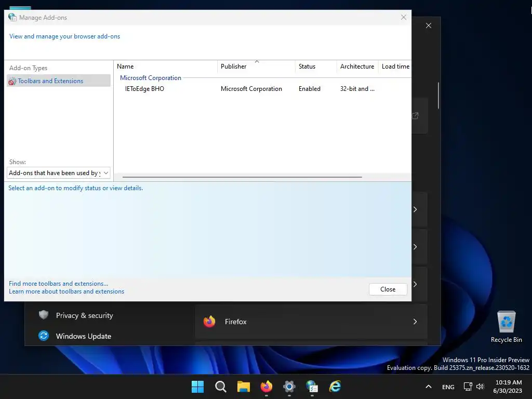Select the IEToEdge BHO add-on row
Screen dimensions: 532x399
262,89
